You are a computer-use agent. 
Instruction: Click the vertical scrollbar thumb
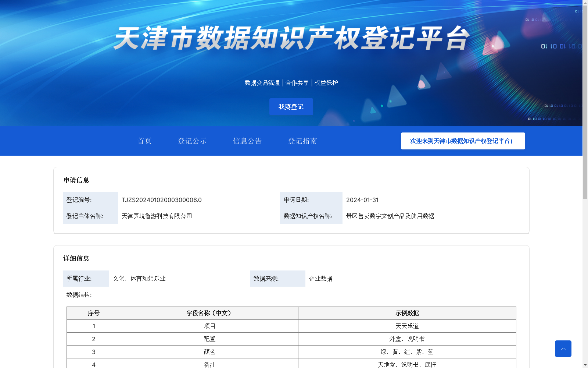pyautogui.click(x=585, y=102)
